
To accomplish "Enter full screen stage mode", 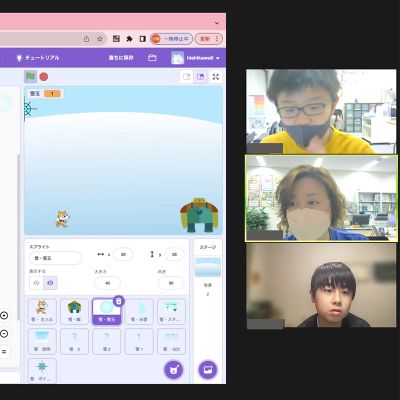I will point(216,77).
